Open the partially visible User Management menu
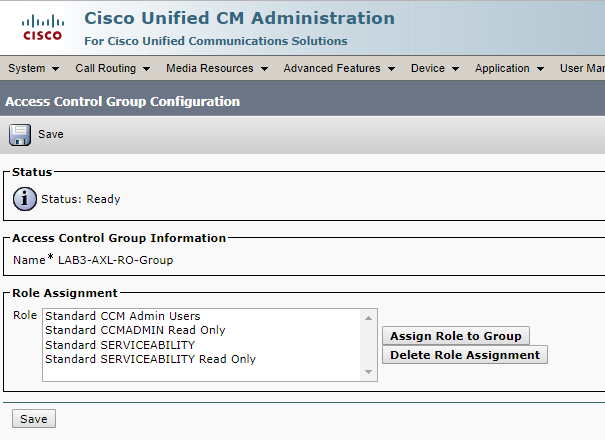The width and height of the screenshot is (605, 440). click(582, 69)
